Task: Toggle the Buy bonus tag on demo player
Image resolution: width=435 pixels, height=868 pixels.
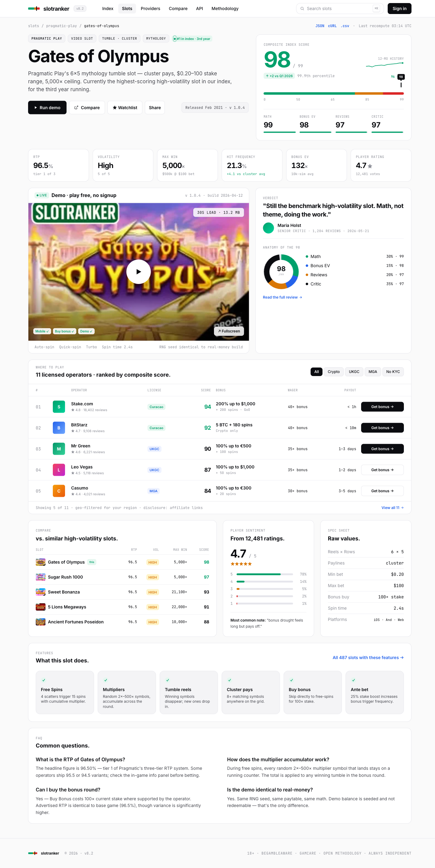Action: click(64, 331)
